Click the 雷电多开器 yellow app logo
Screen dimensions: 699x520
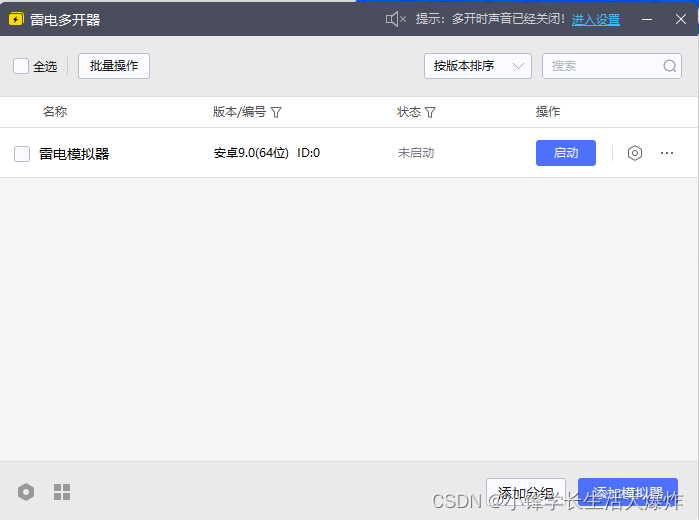coord(16,19)
